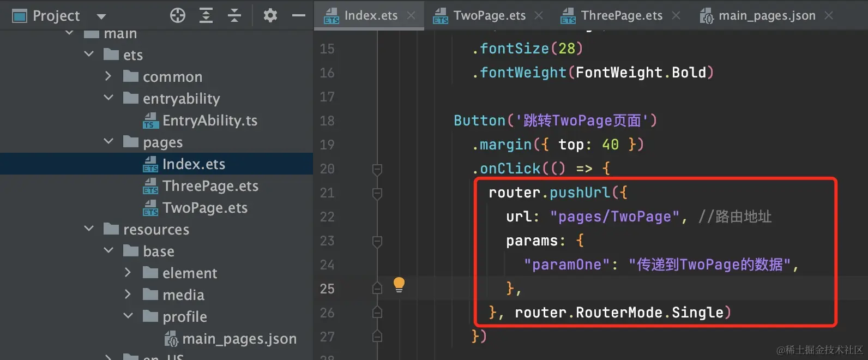Screen dimensions: 868x360
Task: Click the "paramOne" key in the code
Action: (567, 265)
